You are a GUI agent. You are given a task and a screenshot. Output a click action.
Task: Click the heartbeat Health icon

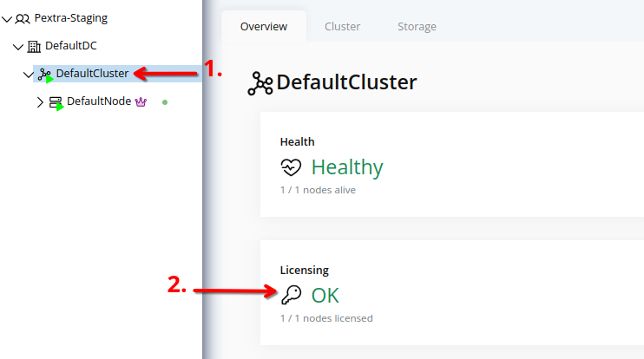[291, 167]
